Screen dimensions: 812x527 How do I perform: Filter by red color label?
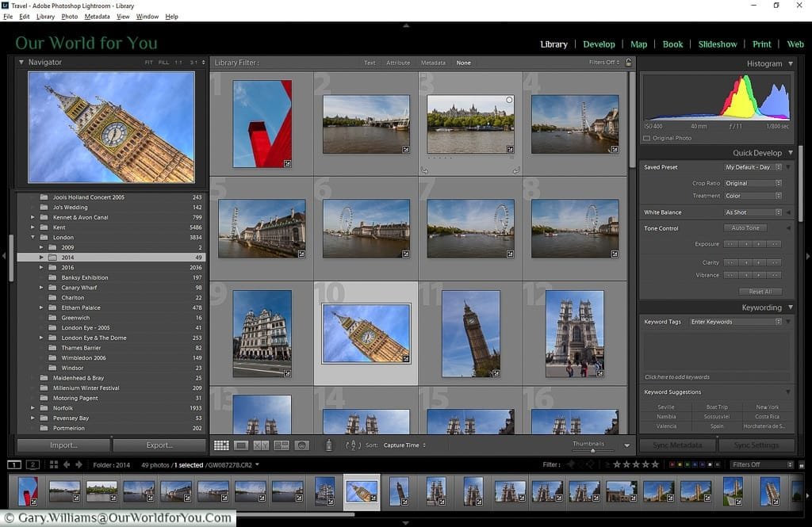(x=672, y=465)
